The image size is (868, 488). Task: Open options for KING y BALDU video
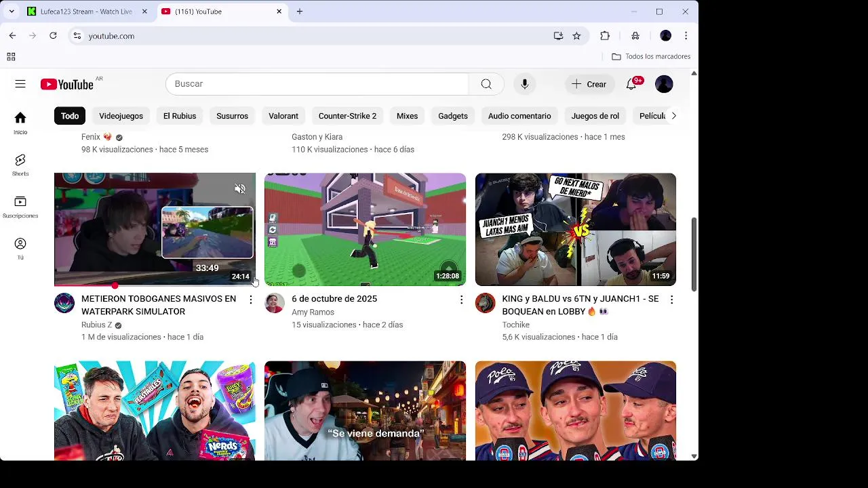[x=671, y=300]
